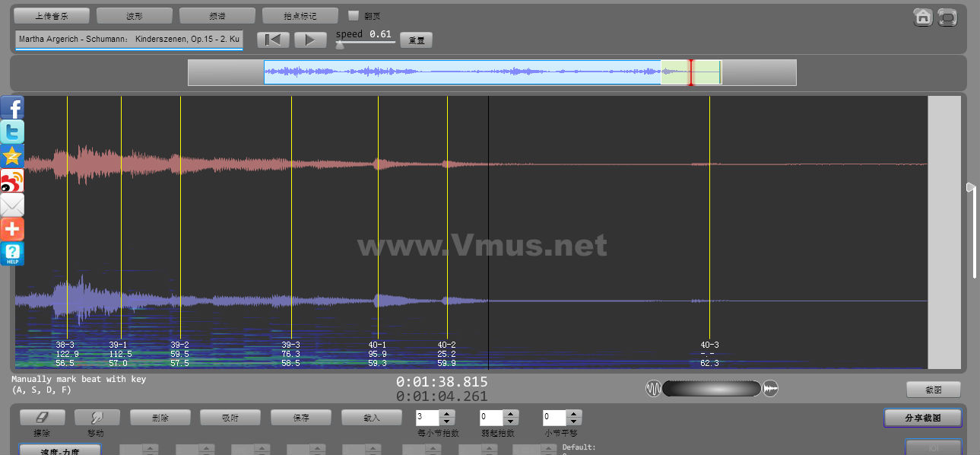Image resolution: width=980 pixels, height=455 pixels.
Task: Increase beats per measure (每小节拍数) stepper
Action: point(447,414)
